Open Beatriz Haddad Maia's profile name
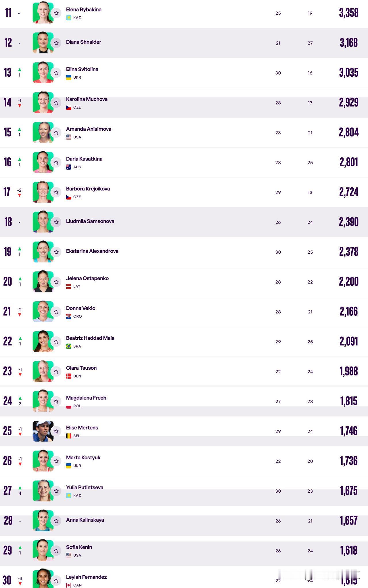368x588 pixels. pos(90,338)
